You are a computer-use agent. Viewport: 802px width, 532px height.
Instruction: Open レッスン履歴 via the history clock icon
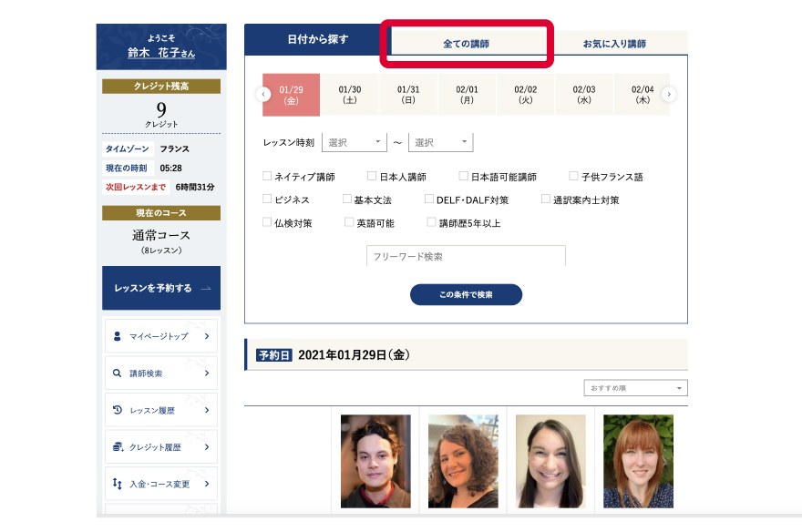click(x=117, y=410)
